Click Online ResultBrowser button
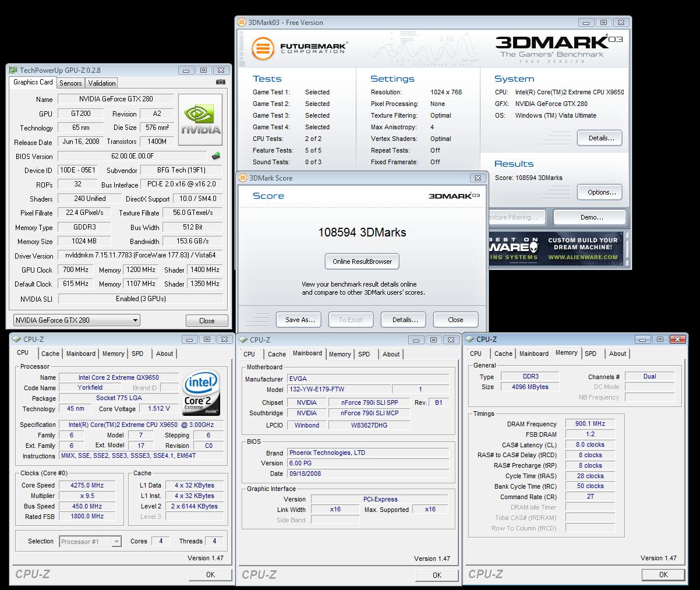 362,262
